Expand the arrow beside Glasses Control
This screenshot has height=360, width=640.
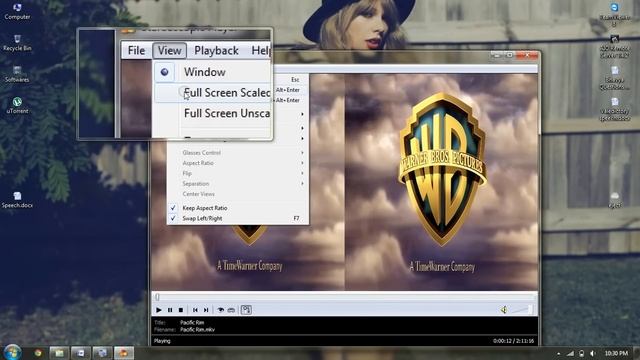point(302,153)
